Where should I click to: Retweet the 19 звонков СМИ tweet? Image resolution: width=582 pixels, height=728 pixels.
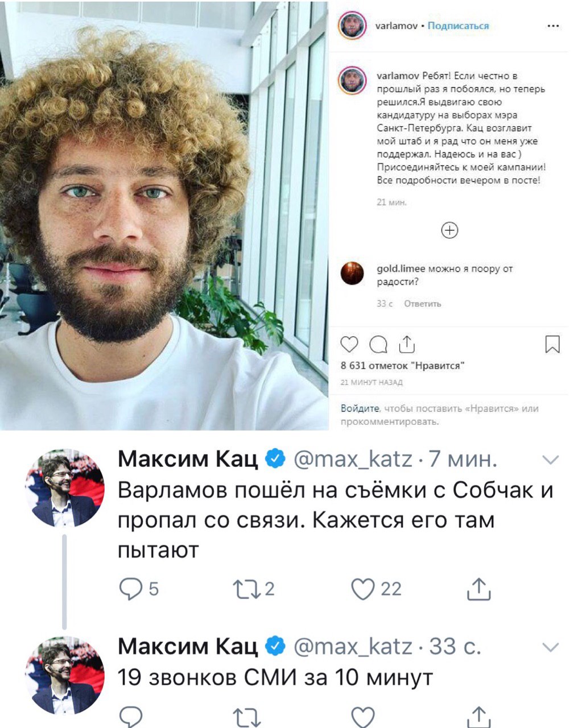[x=247, y=718]
